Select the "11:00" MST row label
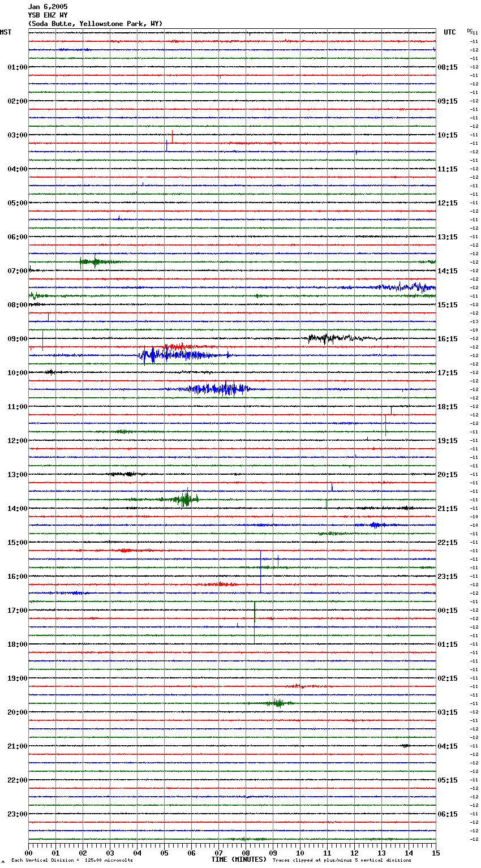Viewport: 481px width, 868px height. [18, 407]
